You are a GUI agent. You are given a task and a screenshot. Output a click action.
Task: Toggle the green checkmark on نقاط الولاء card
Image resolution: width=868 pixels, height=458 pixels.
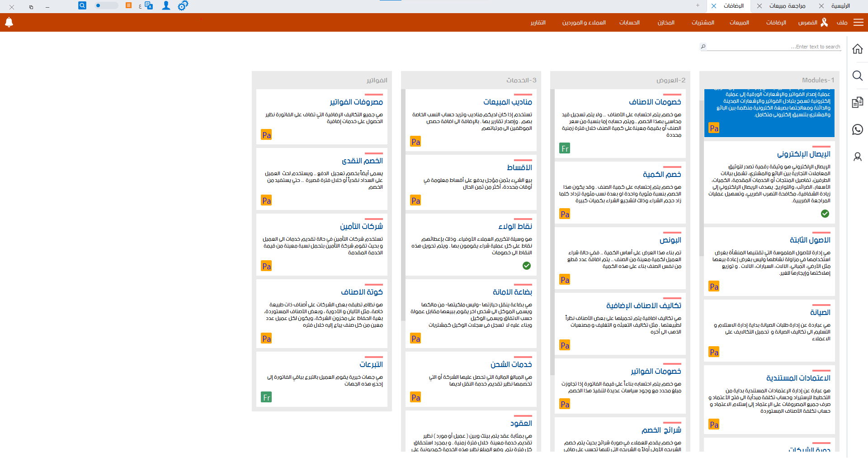[x=526, y=266]
